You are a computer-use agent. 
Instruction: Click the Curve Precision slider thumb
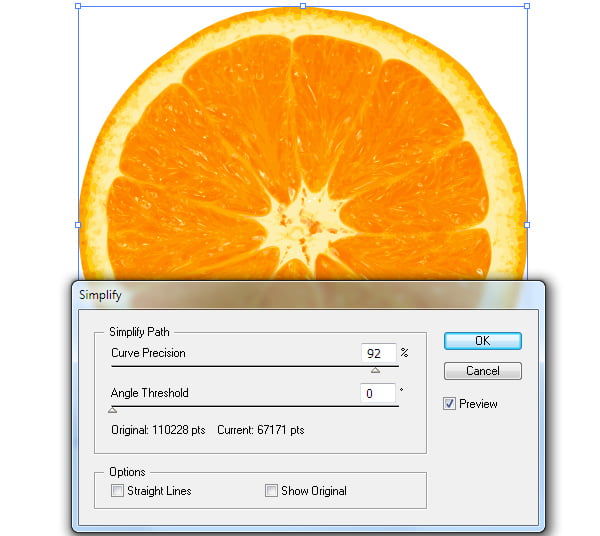tap(375, 370)
